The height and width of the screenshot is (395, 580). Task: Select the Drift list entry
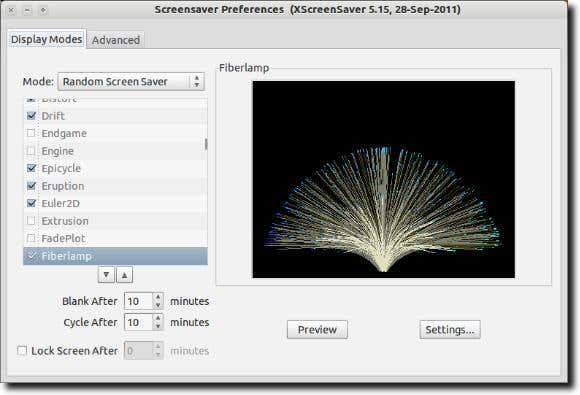click(x=115, y=116)
